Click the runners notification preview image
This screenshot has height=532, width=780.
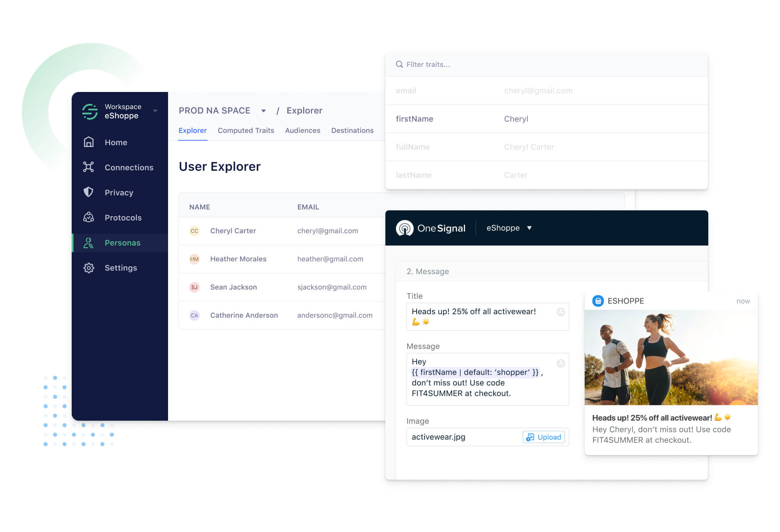coord(671,357)
